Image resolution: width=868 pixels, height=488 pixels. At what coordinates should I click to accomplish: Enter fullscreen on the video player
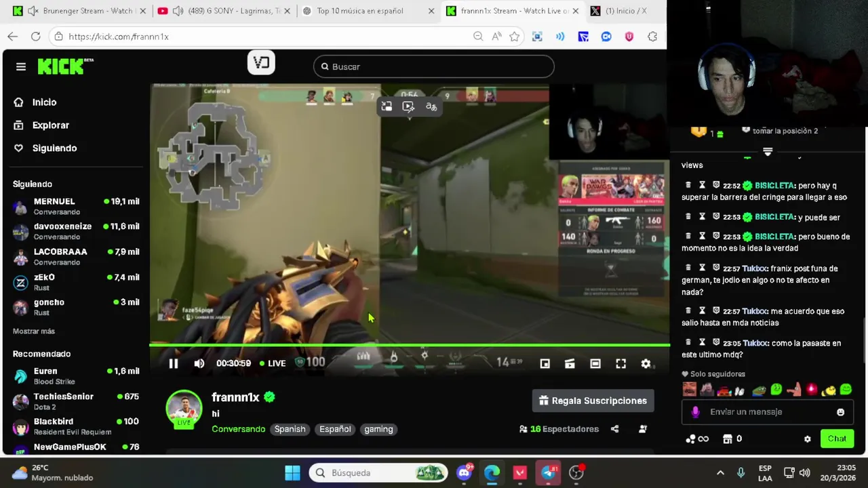[620, 364]
